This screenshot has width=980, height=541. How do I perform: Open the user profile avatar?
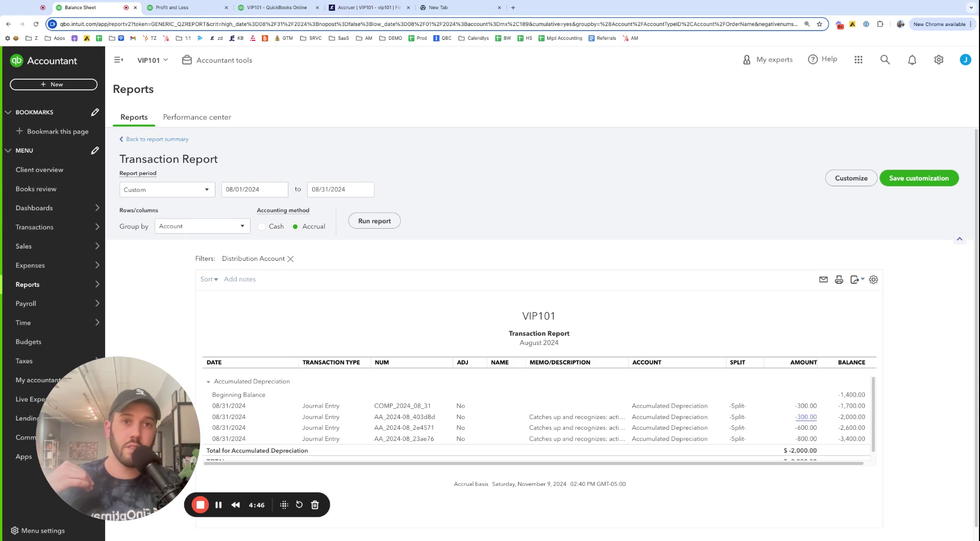pos(965,60)
